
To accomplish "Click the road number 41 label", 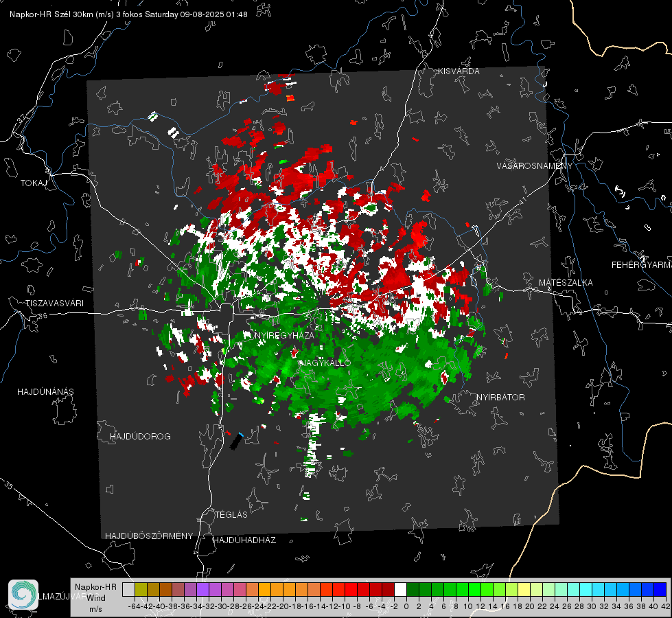I will click(x=522, y=201).
